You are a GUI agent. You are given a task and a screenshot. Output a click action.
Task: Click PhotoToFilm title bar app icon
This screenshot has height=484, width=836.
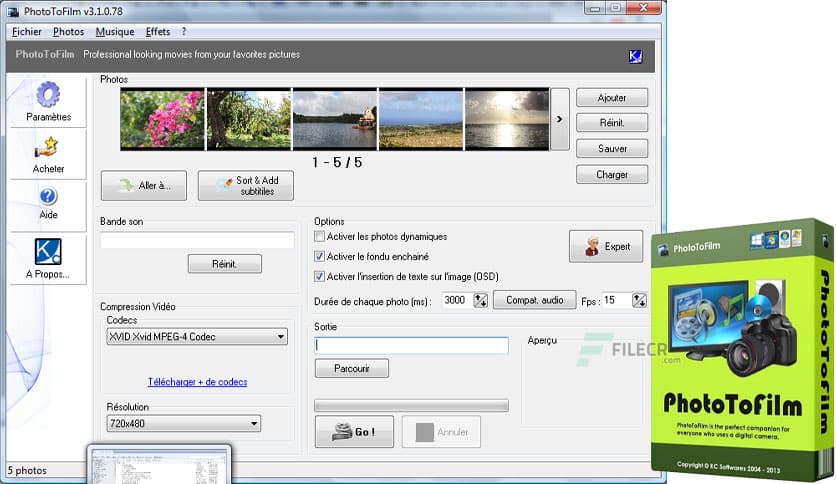coord(13,11)
